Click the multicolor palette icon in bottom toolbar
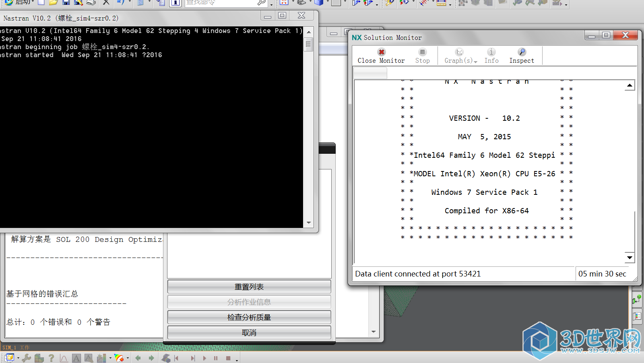Viewport: 644px width, 363px height. pyautogui.click(x=119, y=358)
